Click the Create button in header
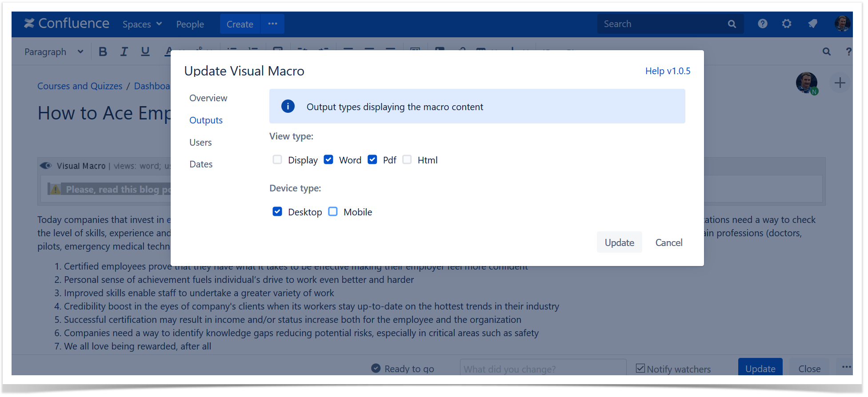868x397 pixels. (240, 24)
